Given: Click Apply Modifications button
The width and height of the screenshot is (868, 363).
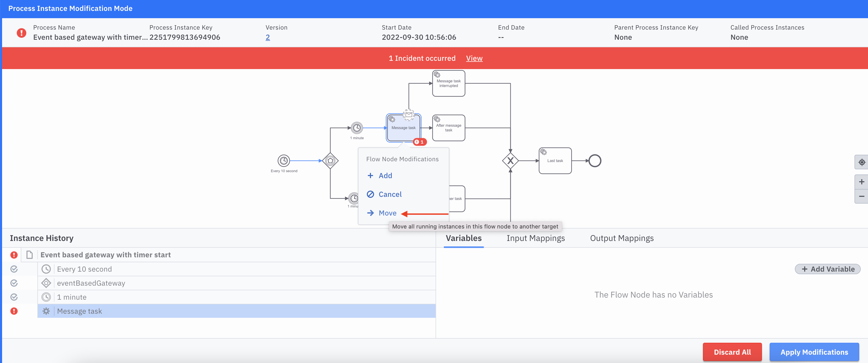Looking at the screenshot, I should (x=814, y=352).
